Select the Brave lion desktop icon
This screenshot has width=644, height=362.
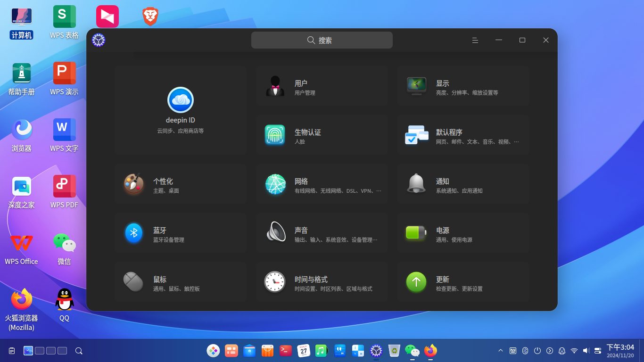[150, 16]
